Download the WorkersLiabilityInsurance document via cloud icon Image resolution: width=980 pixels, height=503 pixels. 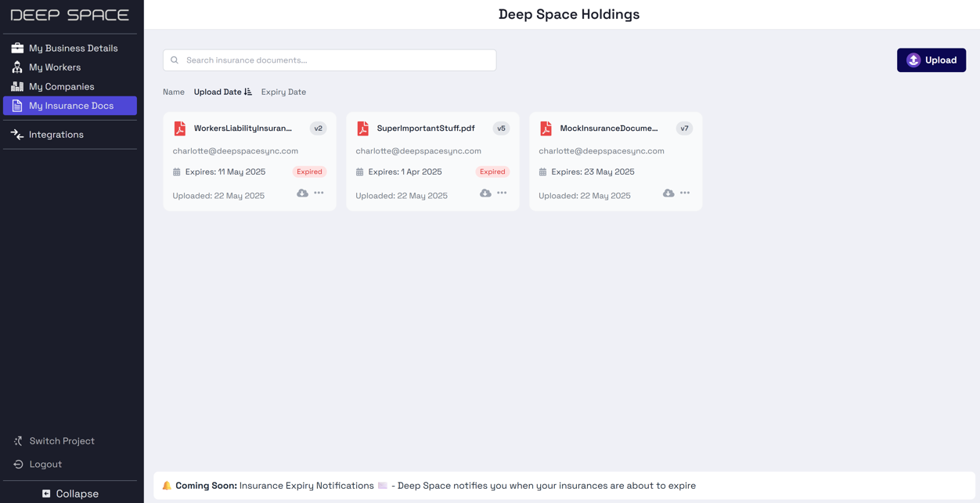point(302,193)
